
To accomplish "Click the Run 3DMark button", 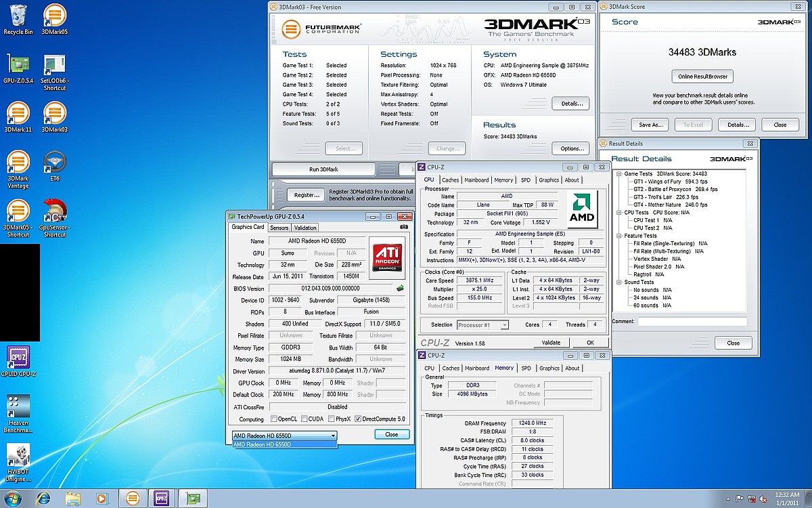I will click(323, 169).
